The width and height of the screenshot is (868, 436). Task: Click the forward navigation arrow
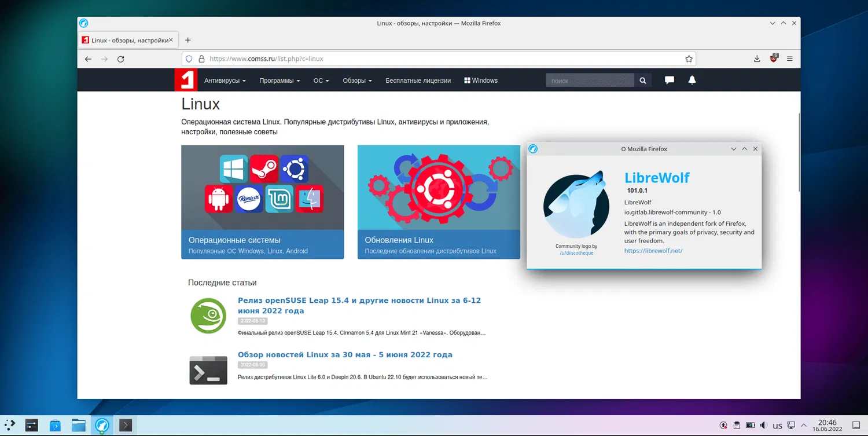[104, 59]
